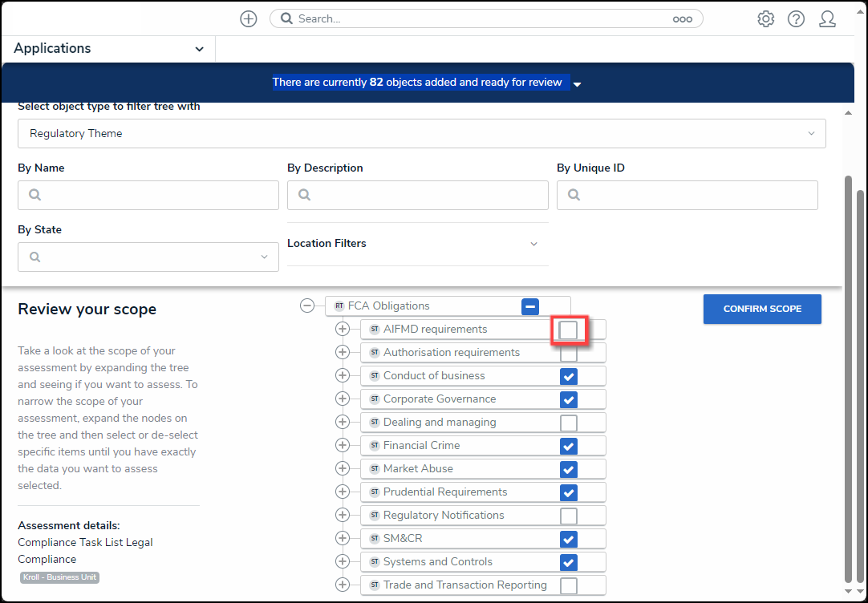Click the three-dots icon in search bar

click(682, 19)
